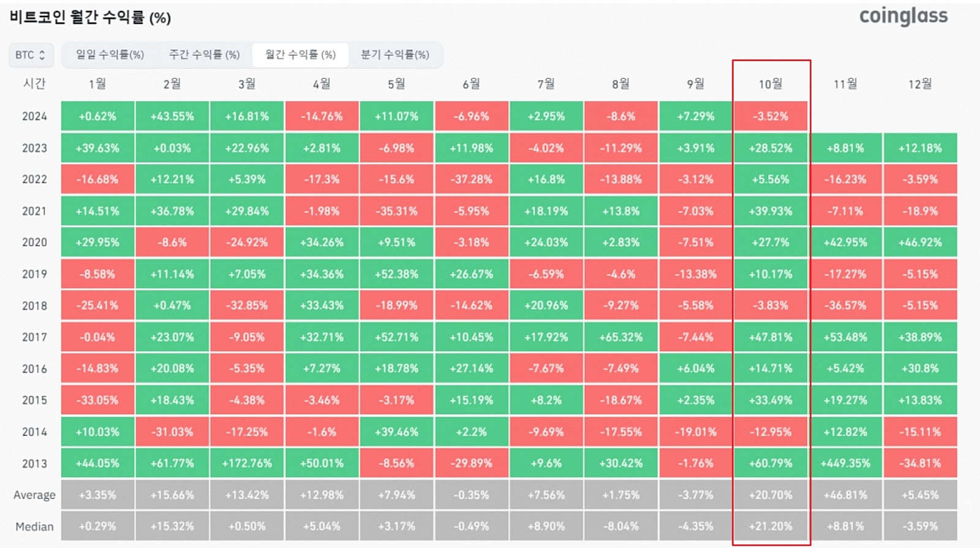The image size is (980, 548).
Task: Open the BTC coin selector dropdown
Action: point(31,55)
